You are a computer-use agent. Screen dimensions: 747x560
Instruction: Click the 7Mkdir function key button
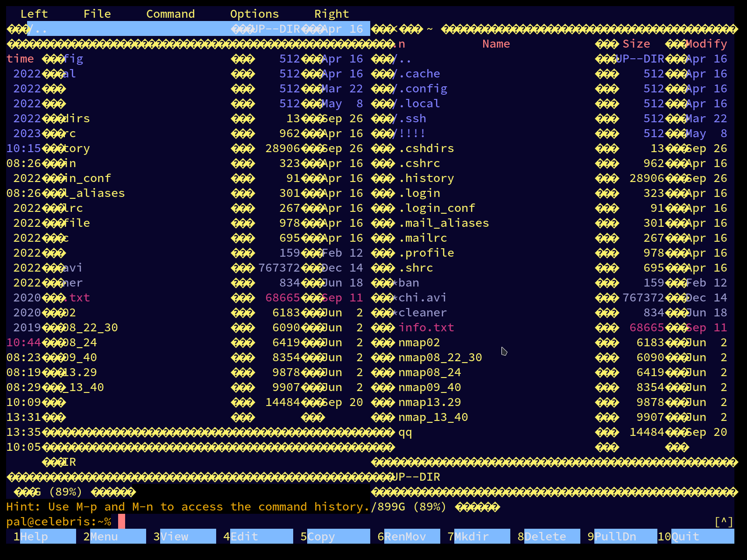click(479, 537)
